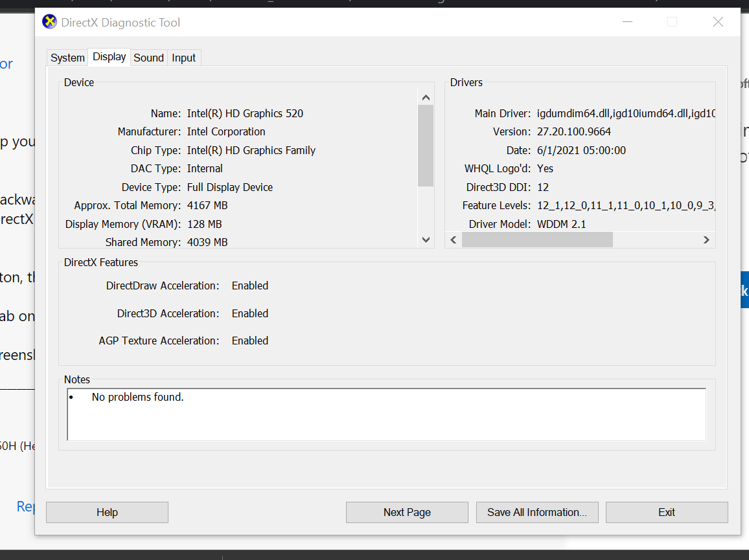Close the DirectX Diagnostic Tool window
Screen dimensions: 749x560
tap(718, 22)
